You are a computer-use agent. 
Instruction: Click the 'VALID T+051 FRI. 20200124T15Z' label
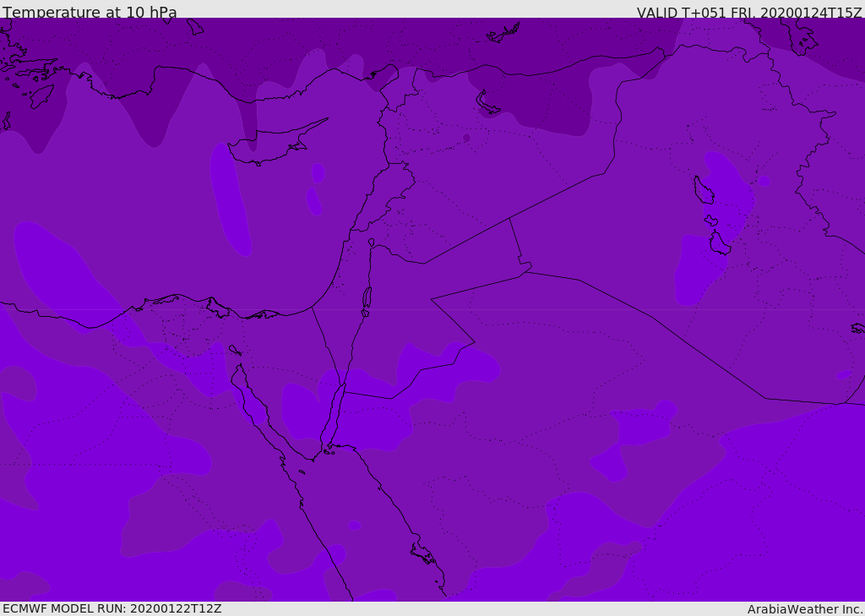click(x=749, y=13)
